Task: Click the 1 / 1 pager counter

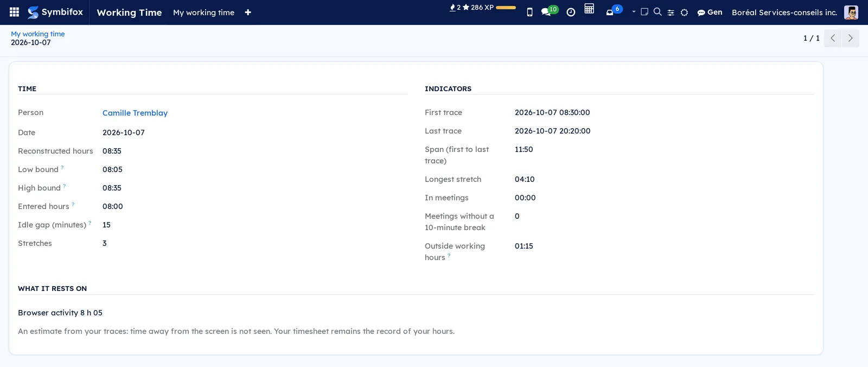Action: click(x=812, y=38)
